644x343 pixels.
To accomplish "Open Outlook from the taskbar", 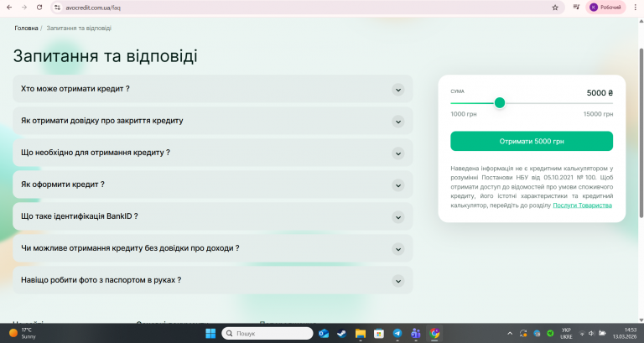I will click(323, 333).
